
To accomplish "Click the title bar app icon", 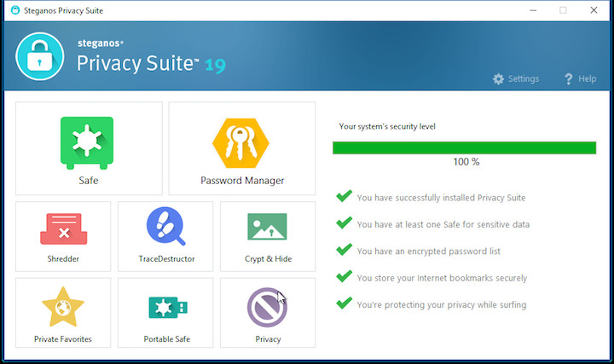I will [x=15, y=10].
